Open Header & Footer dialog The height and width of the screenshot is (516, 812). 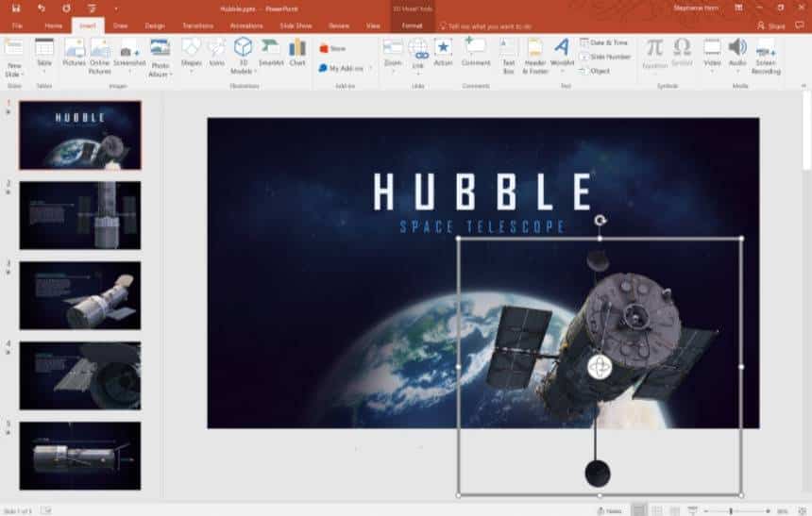(535, 56)
